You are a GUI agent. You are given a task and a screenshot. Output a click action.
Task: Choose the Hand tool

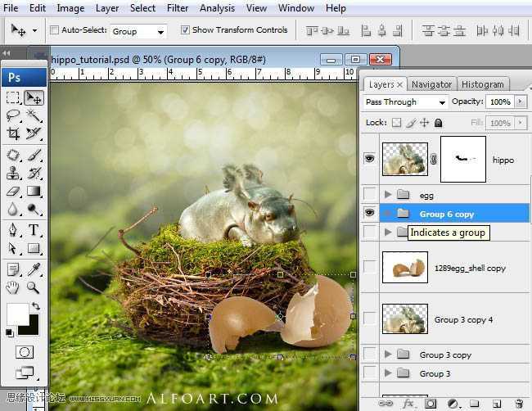pos(13,287)
